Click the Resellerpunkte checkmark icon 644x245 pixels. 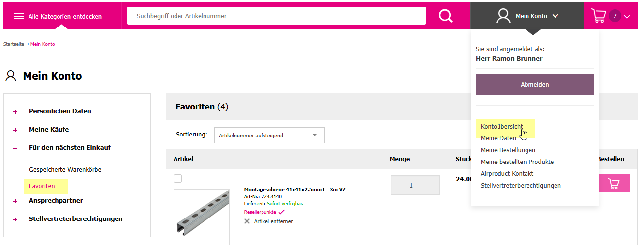click(x=281, y=212)
